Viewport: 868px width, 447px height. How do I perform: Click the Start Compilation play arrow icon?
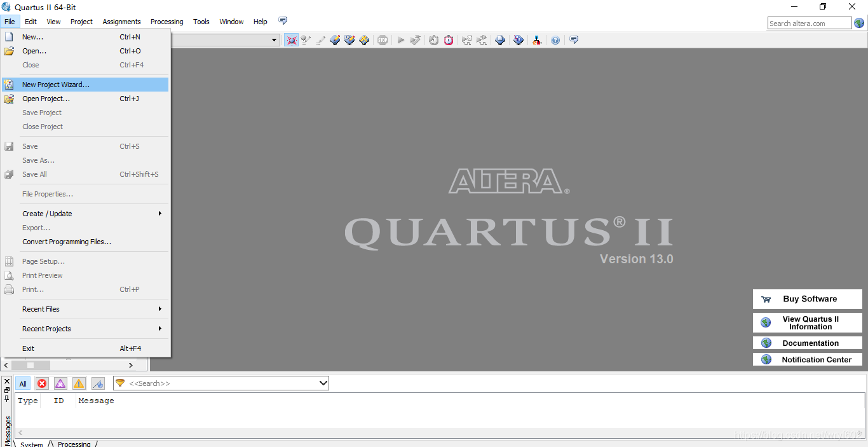pyautogui.click(x=401, y=40)
